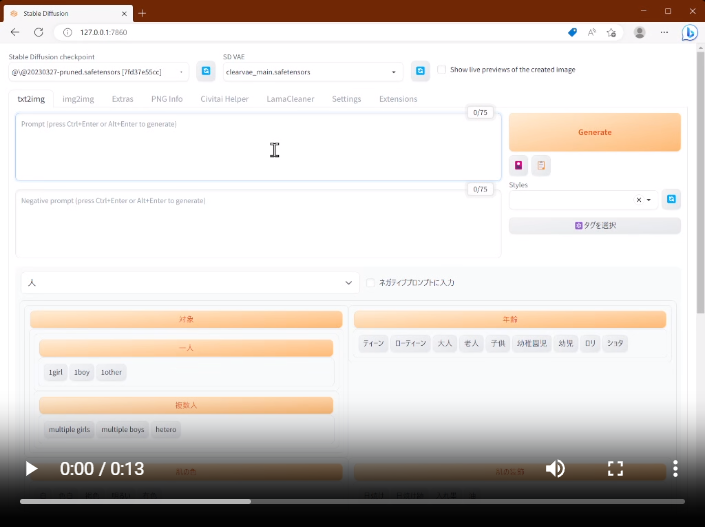This screenshot has width=705, height=527.
Task: Click the 対象 group button
Action: point(186,319)
